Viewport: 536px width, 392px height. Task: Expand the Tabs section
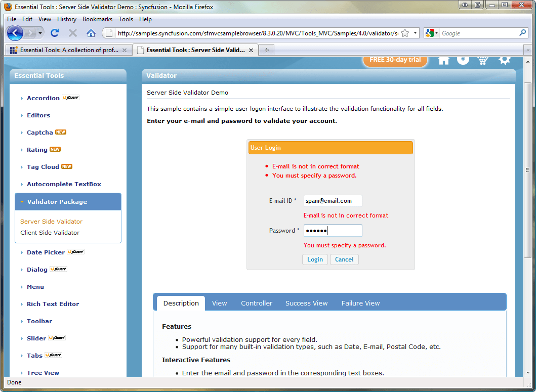tap(22, 356)
